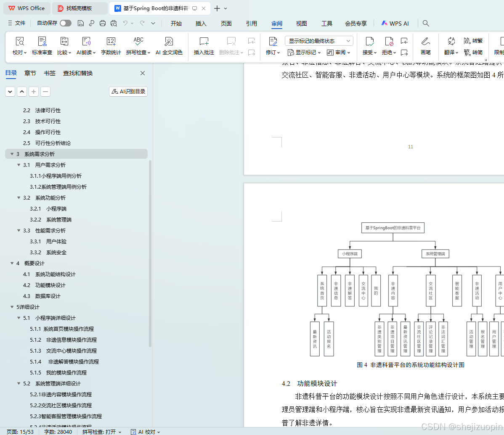Open 标准审查 standard review tool

42,46
